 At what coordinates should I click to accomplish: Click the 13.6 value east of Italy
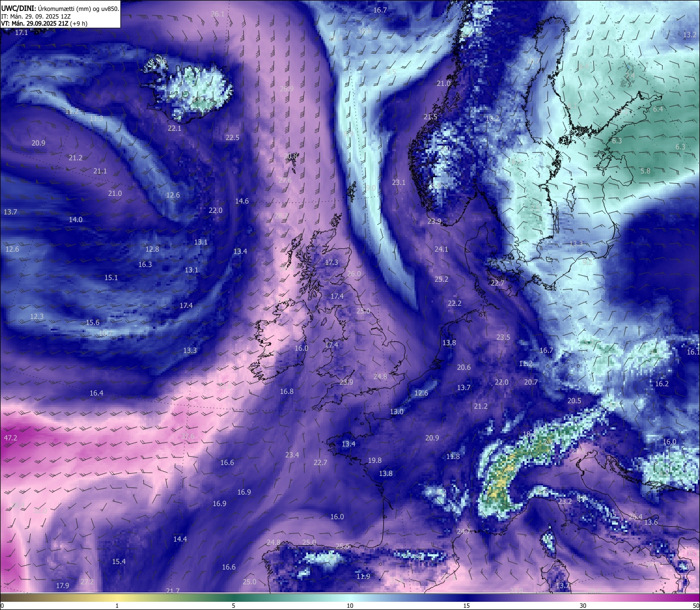pyautogui.click(x=651, y=522)
